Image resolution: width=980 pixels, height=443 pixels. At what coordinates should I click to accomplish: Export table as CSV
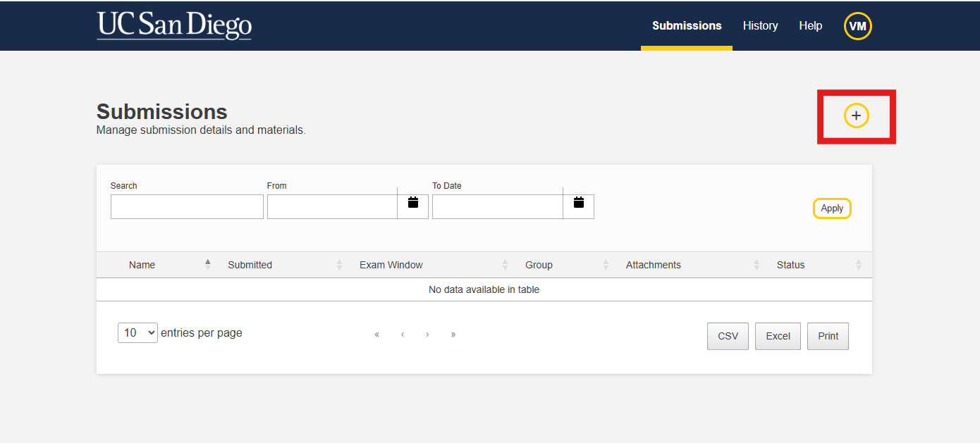[728, 336]
